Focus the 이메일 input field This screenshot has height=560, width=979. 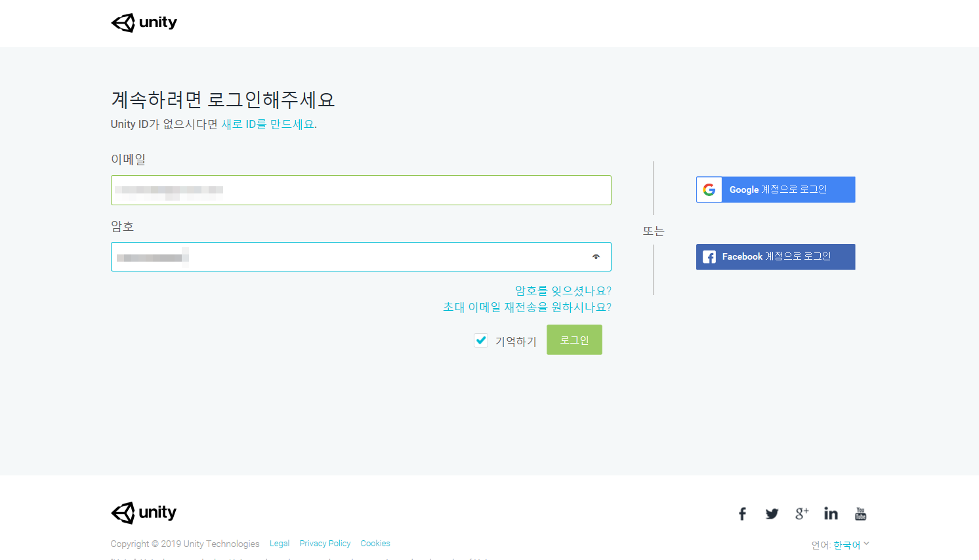click(361, 190)
